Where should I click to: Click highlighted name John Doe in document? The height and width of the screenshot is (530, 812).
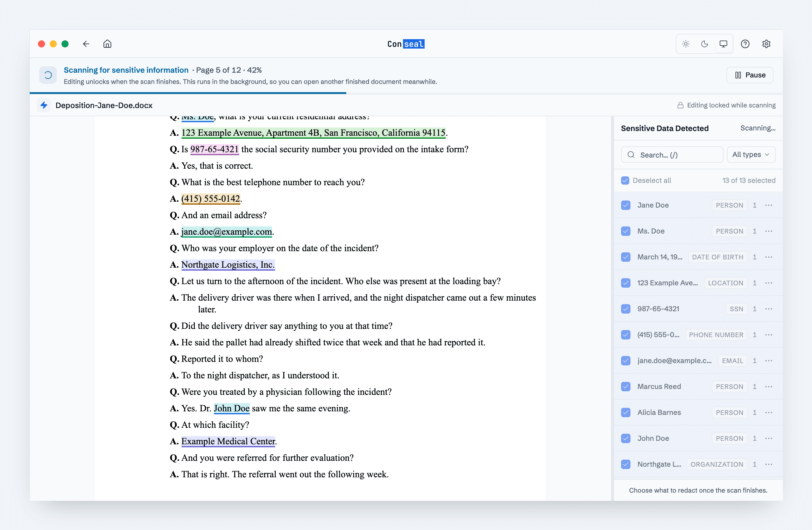tap(231, 408)
